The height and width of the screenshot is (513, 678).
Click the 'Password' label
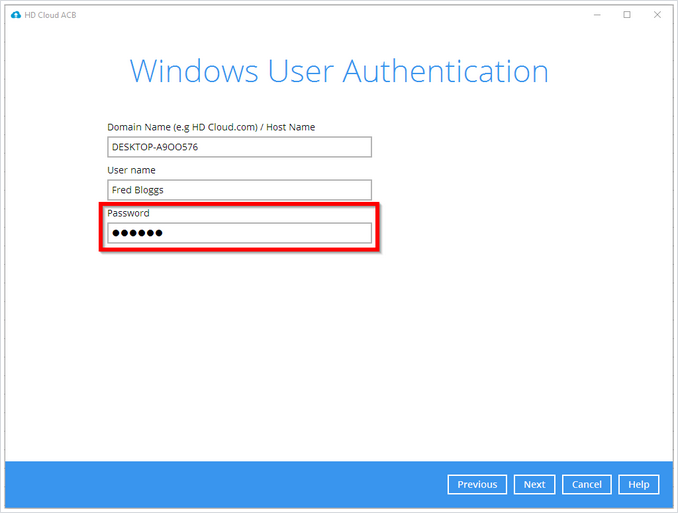[x=128, y=213]
